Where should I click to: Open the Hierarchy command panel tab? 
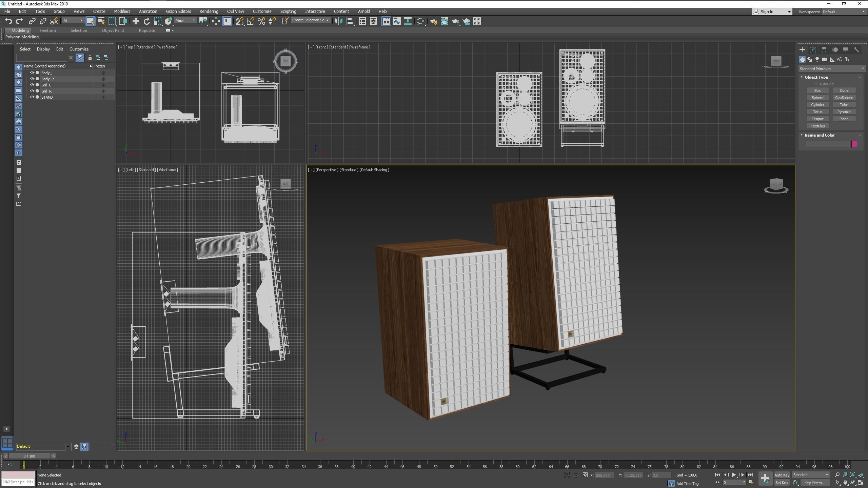824,50
